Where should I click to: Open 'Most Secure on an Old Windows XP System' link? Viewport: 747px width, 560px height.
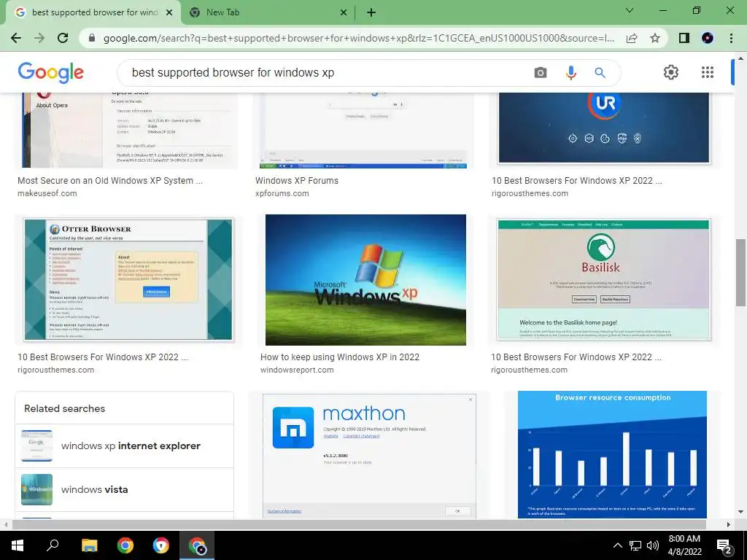coord(110,181)
